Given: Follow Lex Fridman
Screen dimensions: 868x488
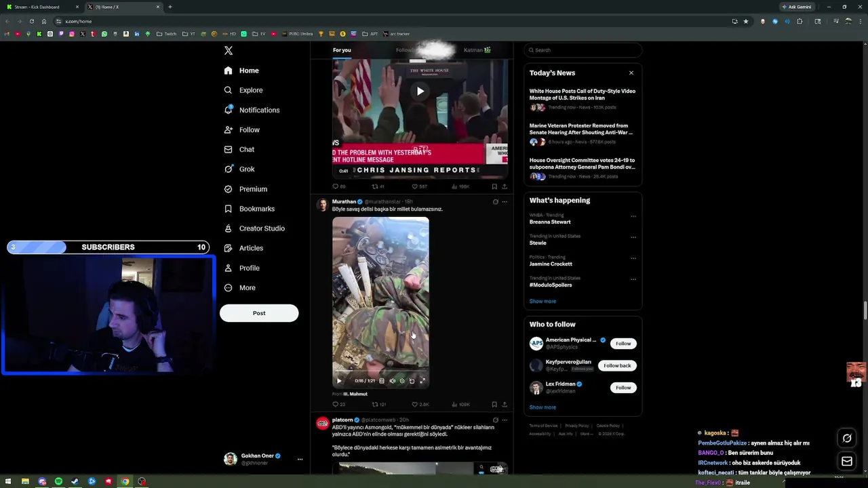Looking at the screenshot, I should pos(623,388).
